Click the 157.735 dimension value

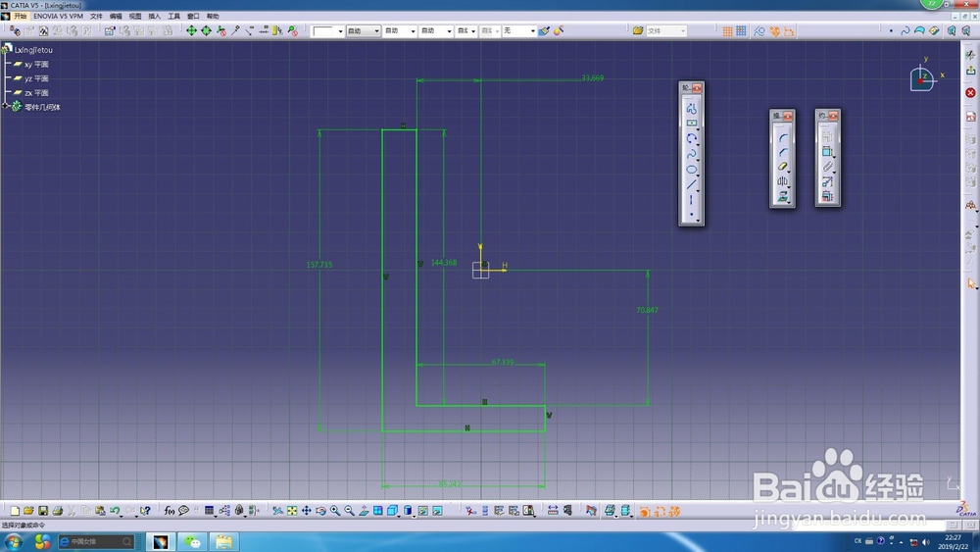coord(319,265)
